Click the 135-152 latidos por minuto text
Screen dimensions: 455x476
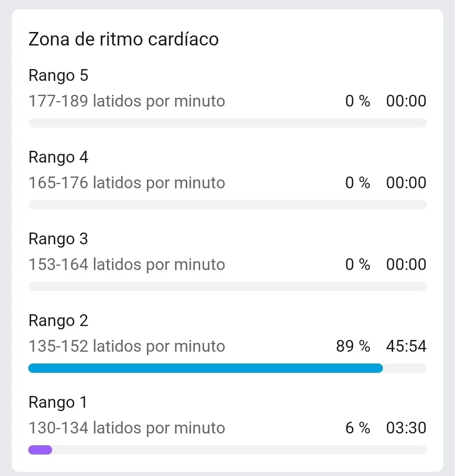coord(127,346)
